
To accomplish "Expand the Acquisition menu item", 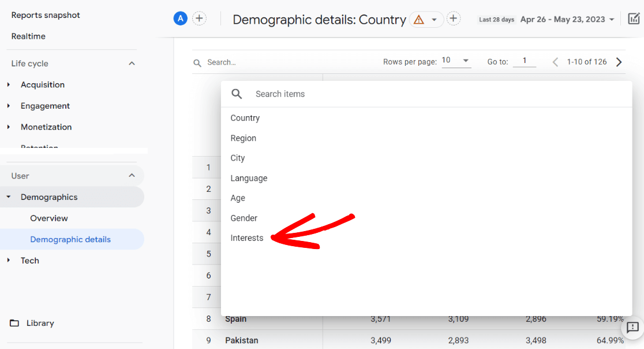I will click(x=42, y=84).
